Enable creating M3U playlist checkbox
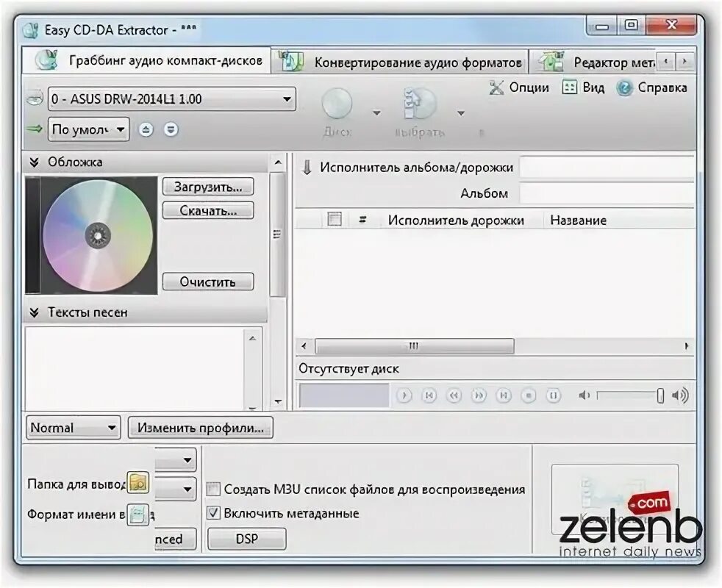This screenshot has height=588, width=722. coord(213,489)
